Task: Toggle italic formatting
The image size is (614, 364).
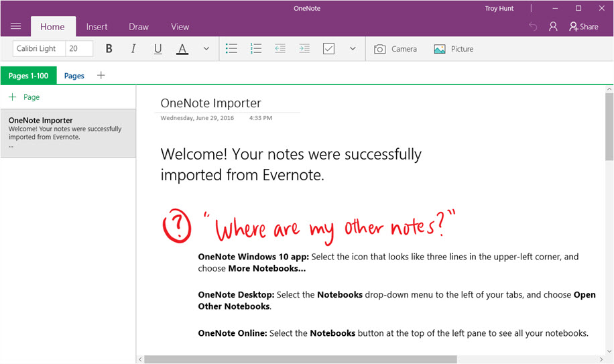Action: coord(133,48)
